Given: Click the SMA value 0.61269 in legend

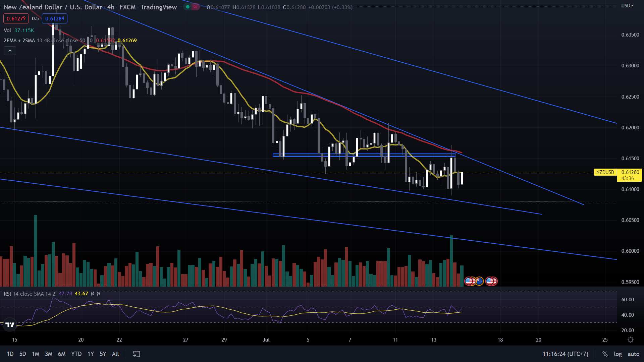Looking at the screenshot, I should 127,41.
